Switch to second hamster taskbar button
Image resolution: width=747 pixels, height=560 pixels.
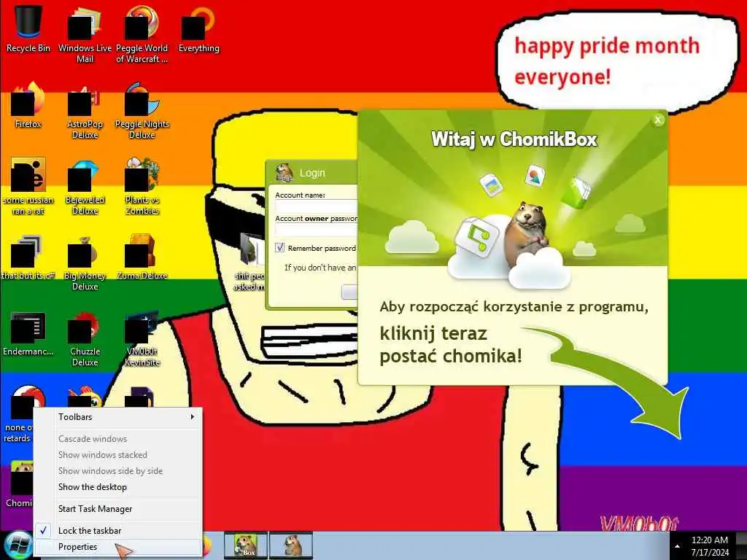click(292, 545)
